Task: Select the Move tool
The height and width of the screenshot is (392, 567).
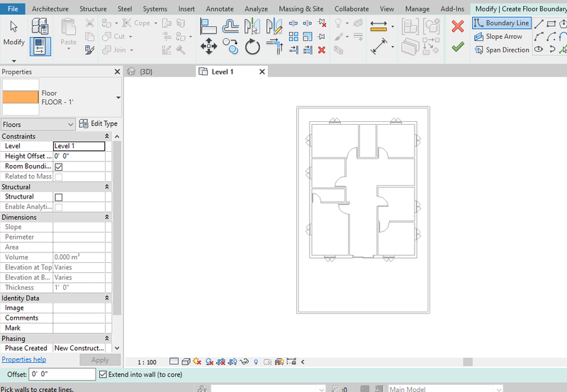Action: coord(208,46)
